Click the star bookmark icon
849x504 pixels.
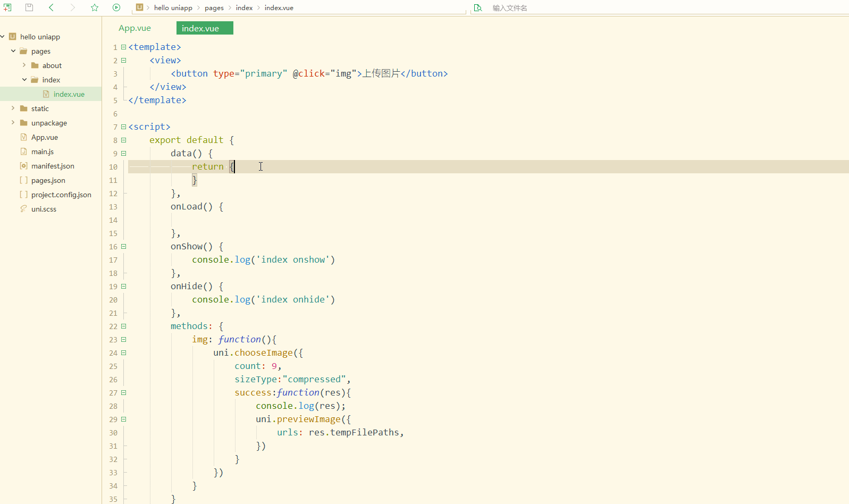tap(95, 7)
